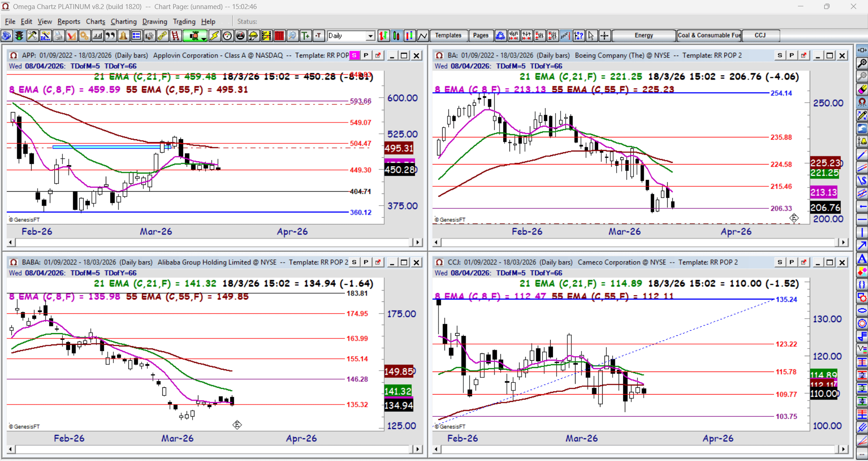Click the 135.24 level label on CCJ chart
868x461 pixels.
point(787,300)
